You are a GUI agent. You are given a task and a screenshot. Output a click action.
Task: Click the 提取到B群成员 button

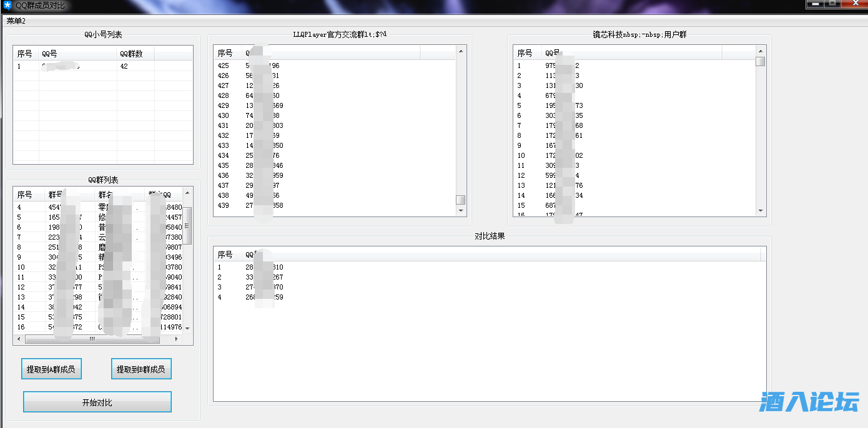(141, 369)
